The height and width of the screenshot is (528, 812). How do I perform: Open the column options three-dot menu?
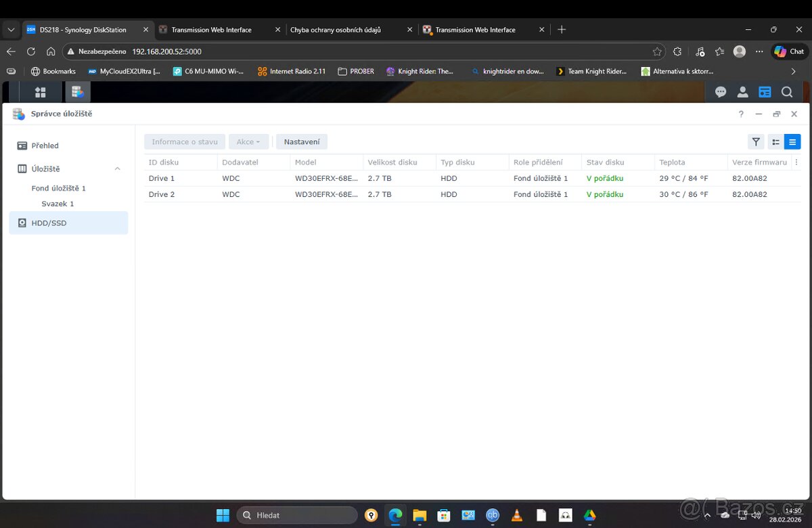(796, 162)
